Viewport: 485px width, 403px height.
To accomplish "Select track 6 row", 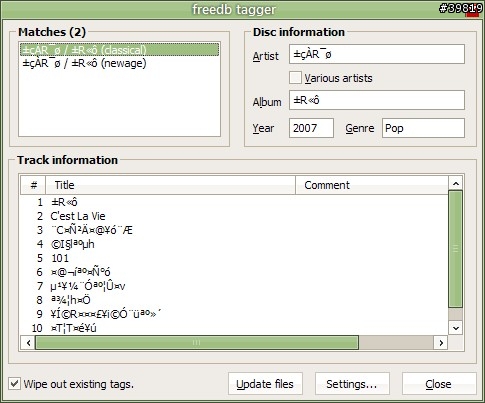I will coord(234,272).
